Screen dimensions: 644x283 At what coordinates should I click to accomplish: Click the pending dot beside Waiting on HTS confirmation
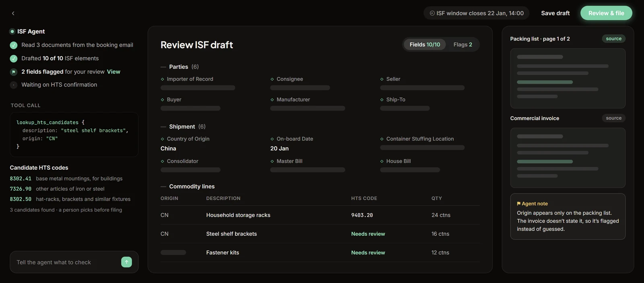(14, 85)
